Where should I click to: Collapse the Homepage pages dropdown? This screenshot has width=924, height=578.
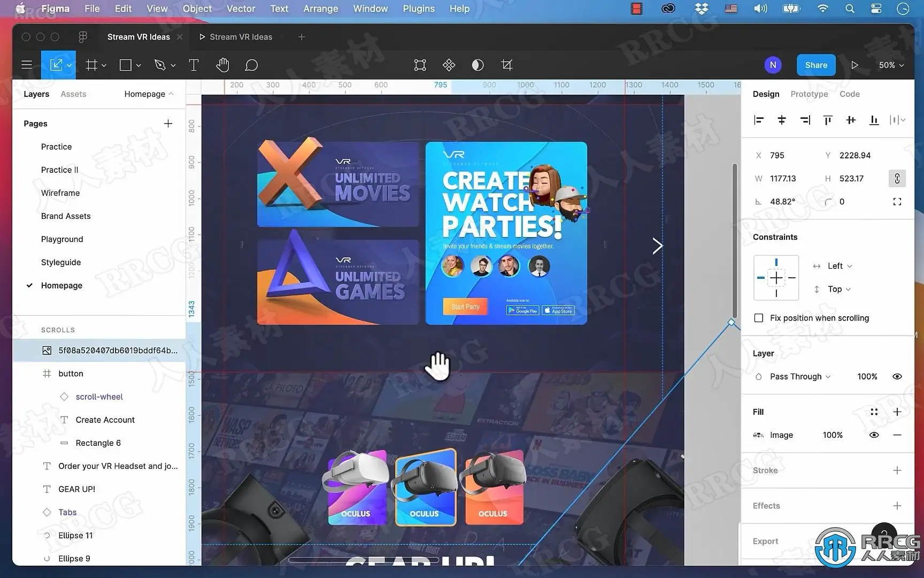(149, 94)
